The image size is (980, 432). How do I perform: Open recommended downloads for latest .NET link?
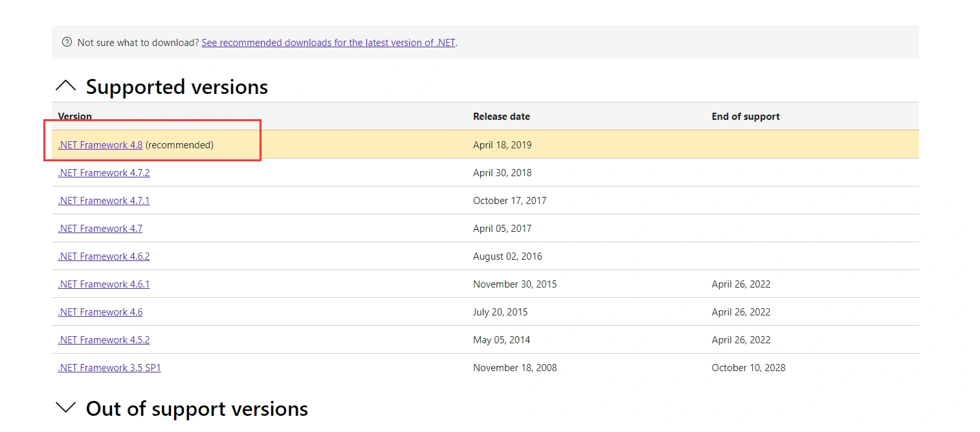click(x=329, y=43)
